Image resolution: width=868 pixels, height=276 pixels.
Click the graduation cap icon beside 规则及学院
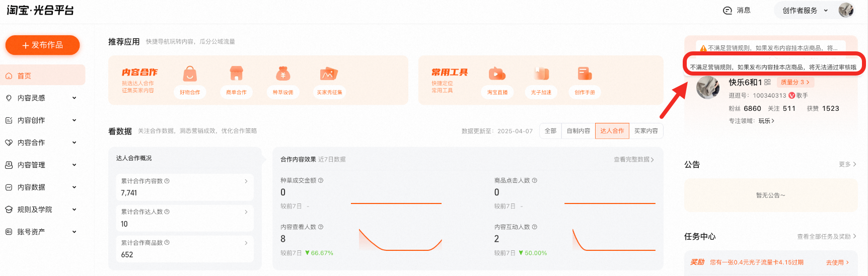tap(9, 210)
